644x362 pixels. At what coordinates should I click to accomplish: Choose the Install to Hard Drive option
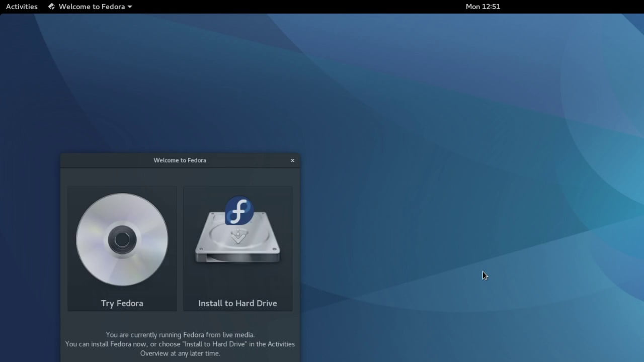coord(237,248)
